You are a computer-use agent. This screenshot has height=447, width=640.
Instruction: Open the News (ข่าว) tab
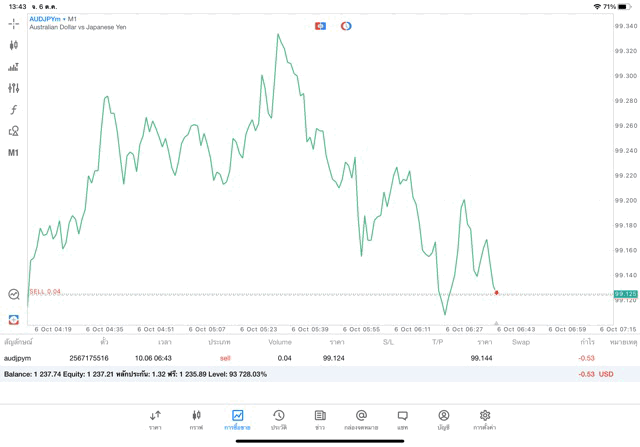click(320, 419)
